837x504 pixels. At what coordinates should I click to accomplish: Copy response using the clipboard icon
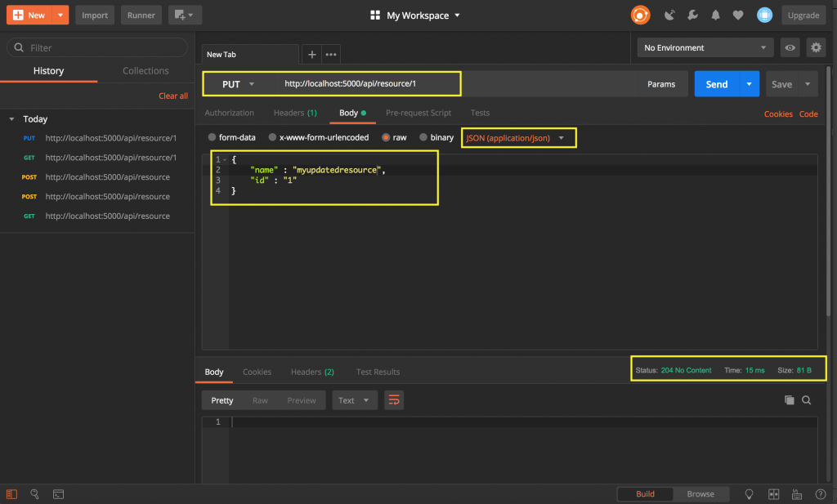click(x=789, y=400)
